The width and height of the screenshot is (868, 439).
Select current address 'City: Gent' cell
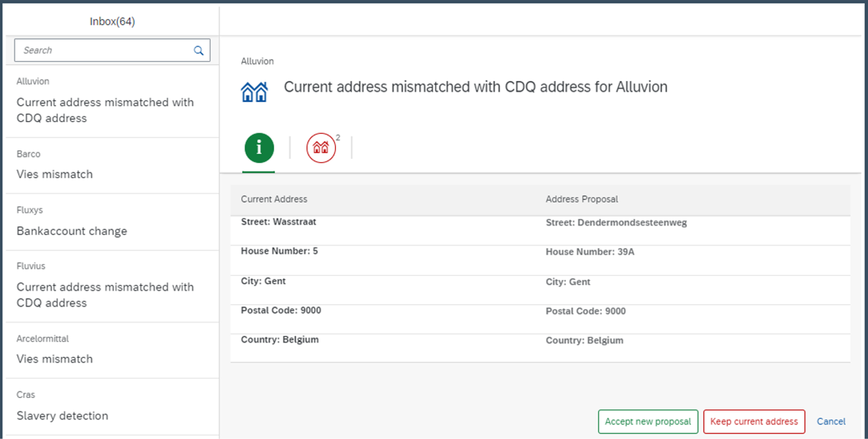point(263,281)
